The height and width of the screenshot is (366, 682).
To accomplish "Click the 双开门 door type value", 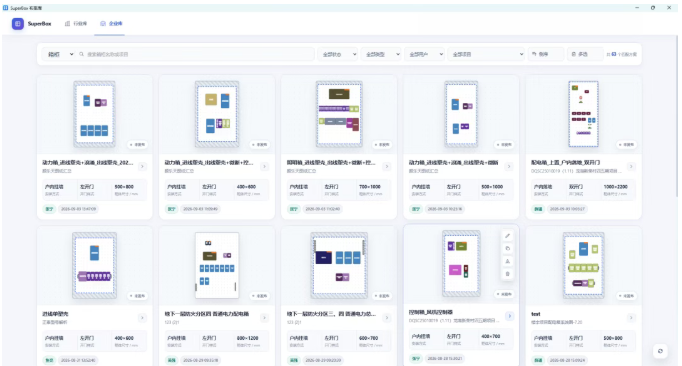I will [575, 187].
